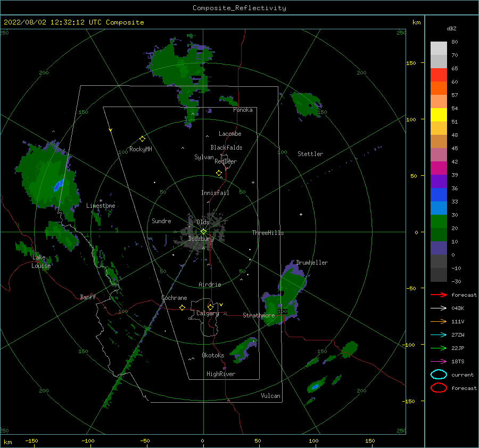Click the green 22JP arrow legend icon
The width and height of the screenshot is (479, 448).
[x=439, y=348]
